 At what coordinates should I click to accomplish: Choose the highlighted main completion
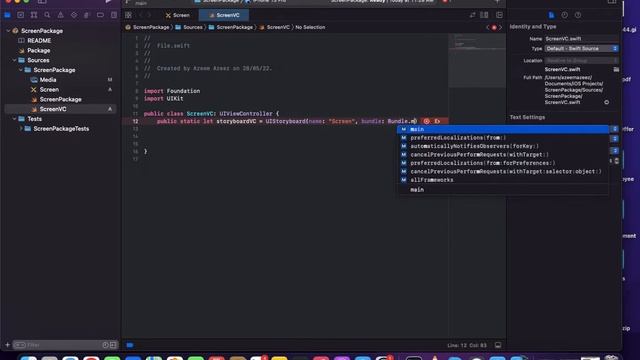(503, 129)
